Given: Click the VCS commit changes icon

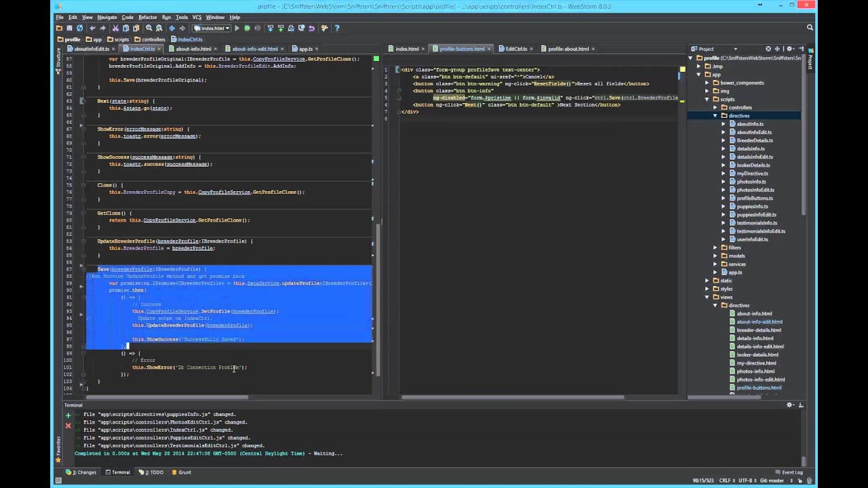Looking at the screenshot, I should 281,28.
